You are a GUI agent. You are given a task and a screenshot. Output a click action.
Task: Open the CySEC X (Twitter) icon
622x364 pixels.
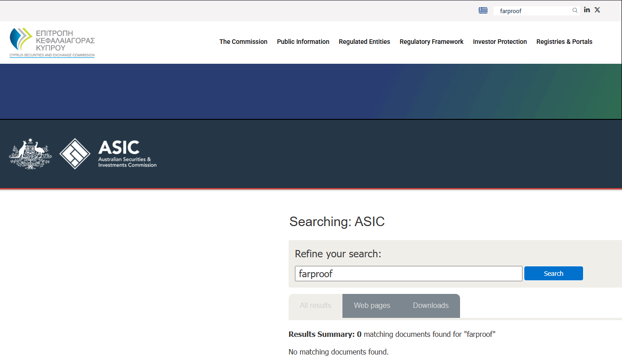[597, 10]
